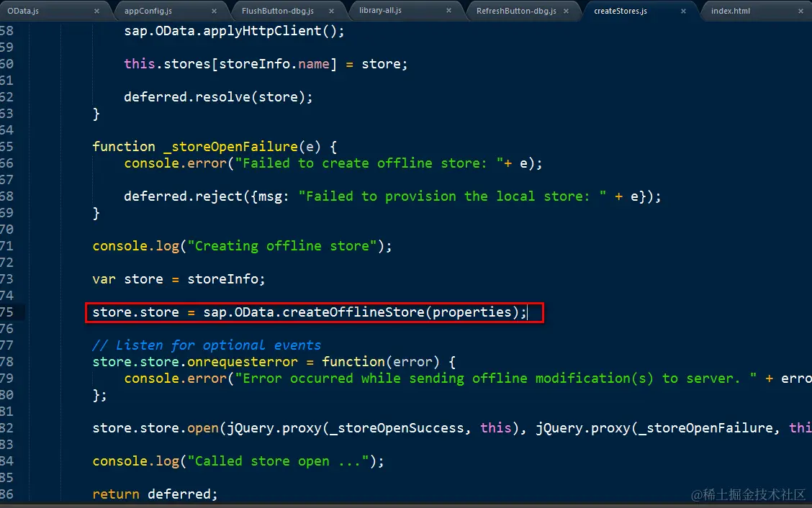Click "deferred.resolve(store);" statement
The image size is (812, 508).
click(x=218, y=97)
